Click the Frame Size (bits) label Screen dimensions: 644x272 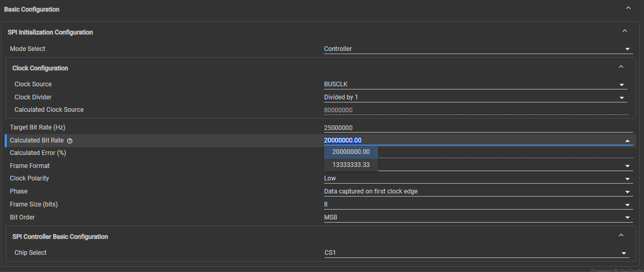click(34, 204)
